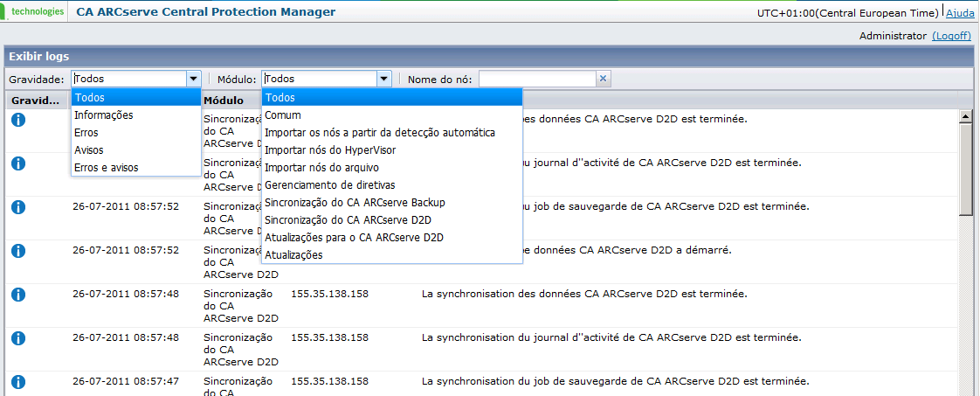Click into the Nome do nó input

(x=537, y=79)
